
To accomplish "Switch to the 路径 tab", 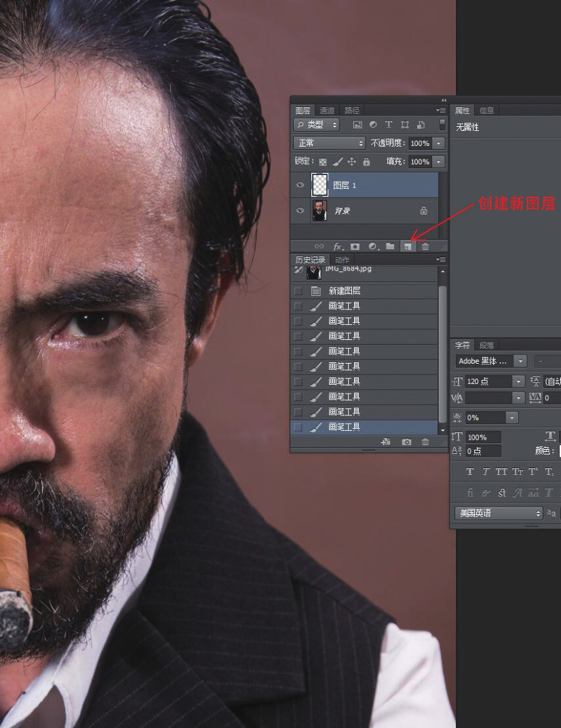I will coord(352,110).
